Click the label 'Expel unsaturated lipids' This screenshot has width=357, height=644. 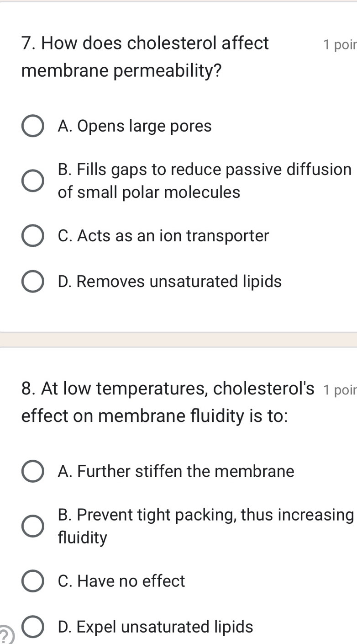pyautogui.click(x=155, y=627)
